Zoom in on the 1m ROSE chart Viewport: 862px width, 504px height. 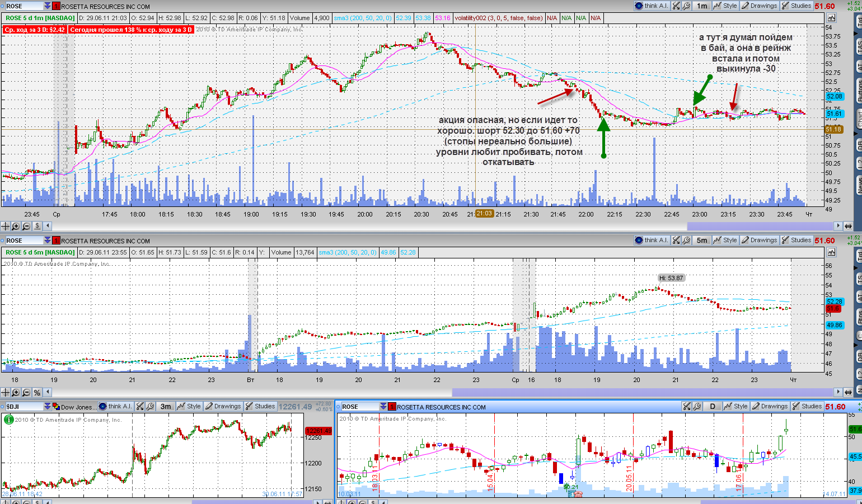[x=16, y=226]
